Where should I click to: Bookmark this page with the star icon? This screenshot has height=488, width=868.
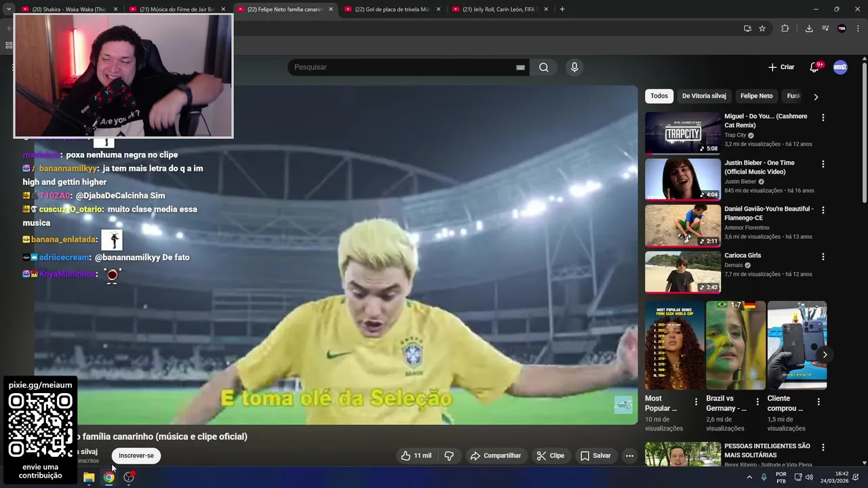click(762, 28)
